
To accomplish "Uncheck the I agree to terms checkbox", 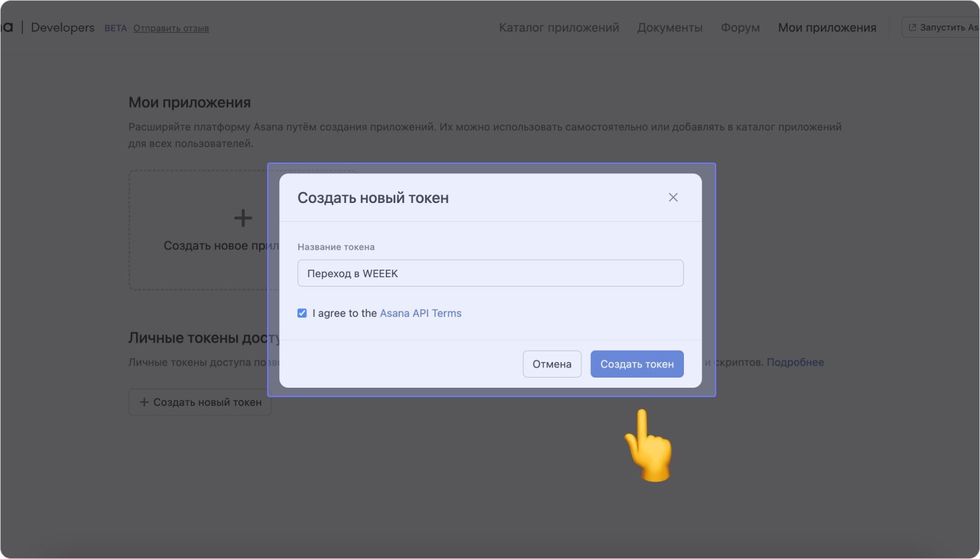I will (x=302, y=313).
